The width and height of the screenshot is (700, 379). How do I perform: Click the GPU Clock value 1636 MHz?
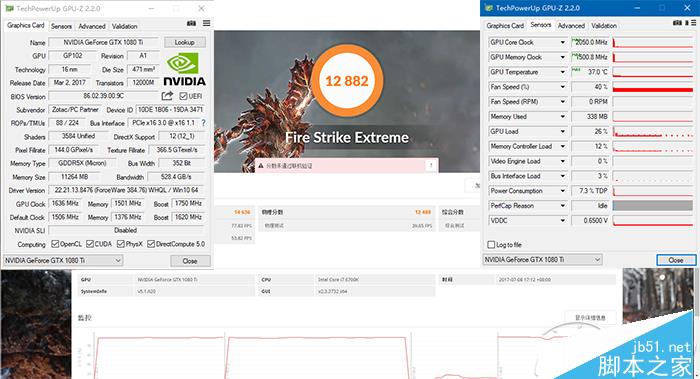[x=66, y=203]
